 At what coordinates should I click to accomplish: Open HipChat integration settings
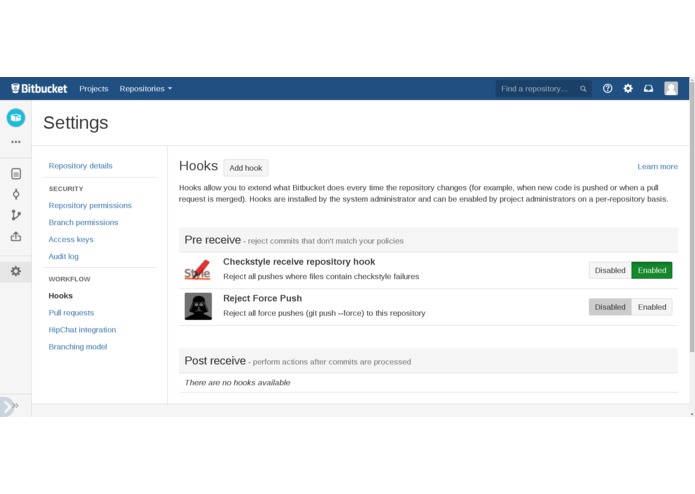point(82,330)
